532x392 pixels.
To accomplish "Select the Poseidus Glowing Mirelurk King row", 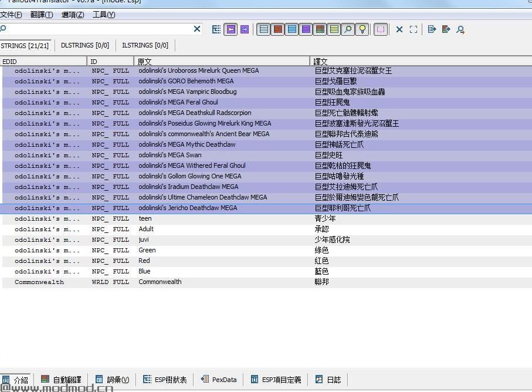I will (267, 123).
